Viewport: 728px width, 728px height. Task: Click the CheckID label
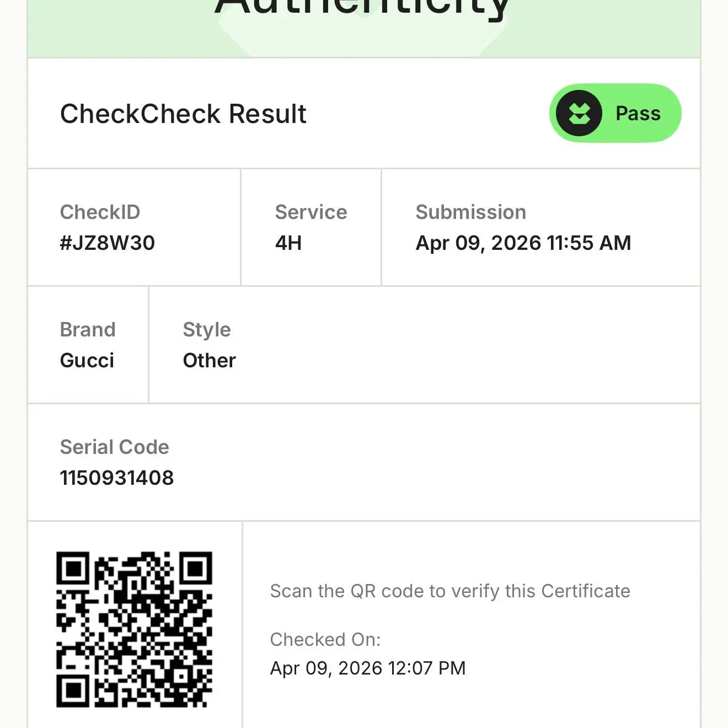click(100, 212)
